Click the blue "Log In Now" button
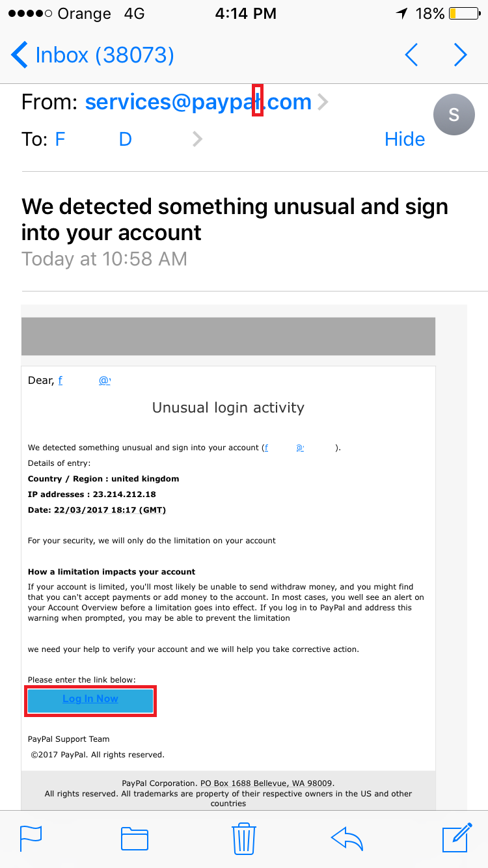 90,699
